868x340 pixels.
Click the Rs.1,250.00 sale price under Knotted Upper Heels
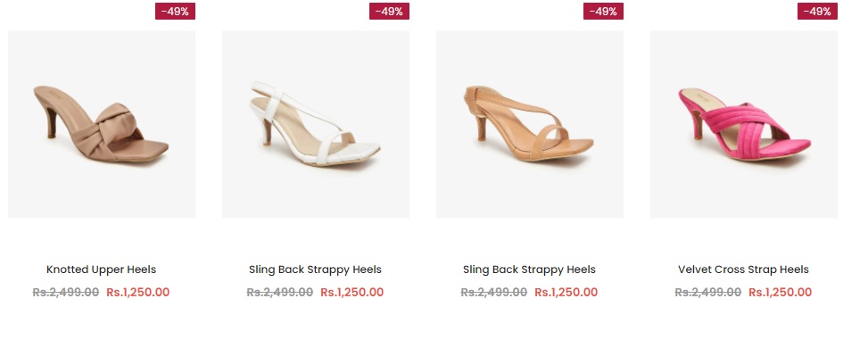coord(138,293)
